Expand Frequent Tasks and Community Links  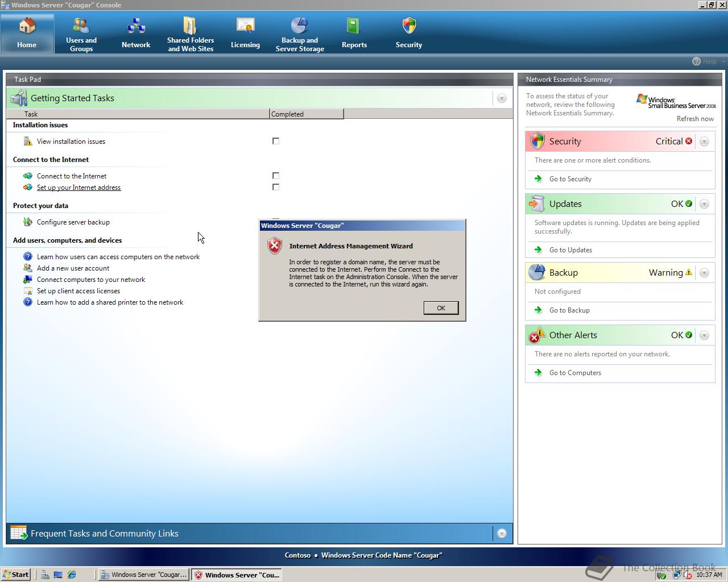[502, 533]
